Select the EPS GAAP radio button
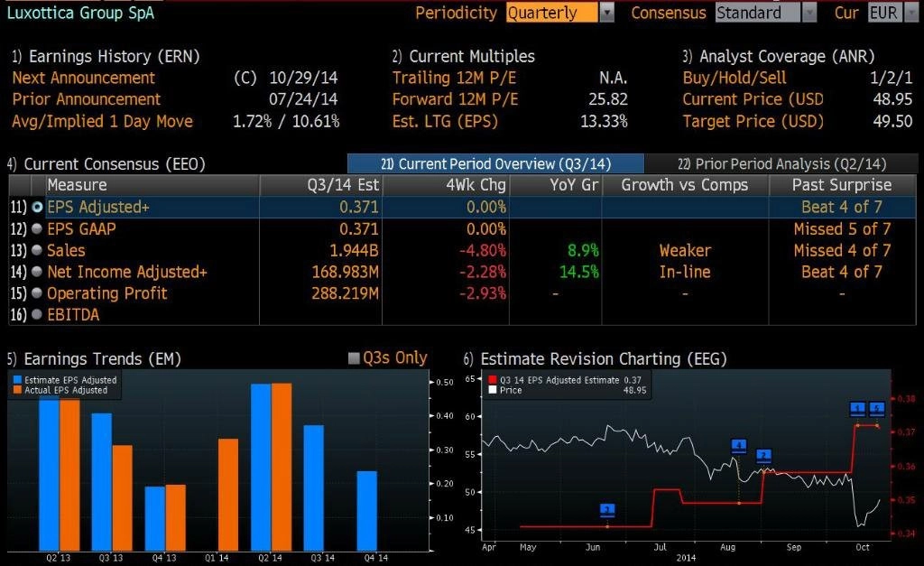This screenshot has height=566, width=924. [37, 228]
